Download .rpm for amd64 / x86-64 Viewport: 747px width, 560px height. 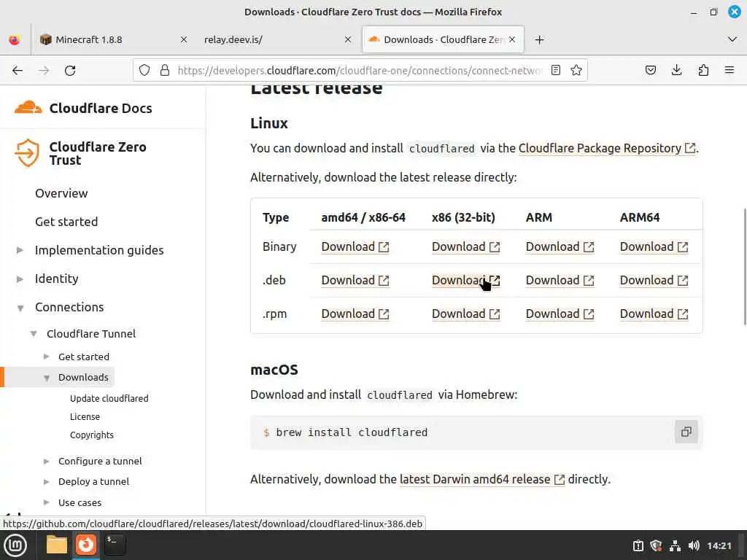tap(355, 314)
